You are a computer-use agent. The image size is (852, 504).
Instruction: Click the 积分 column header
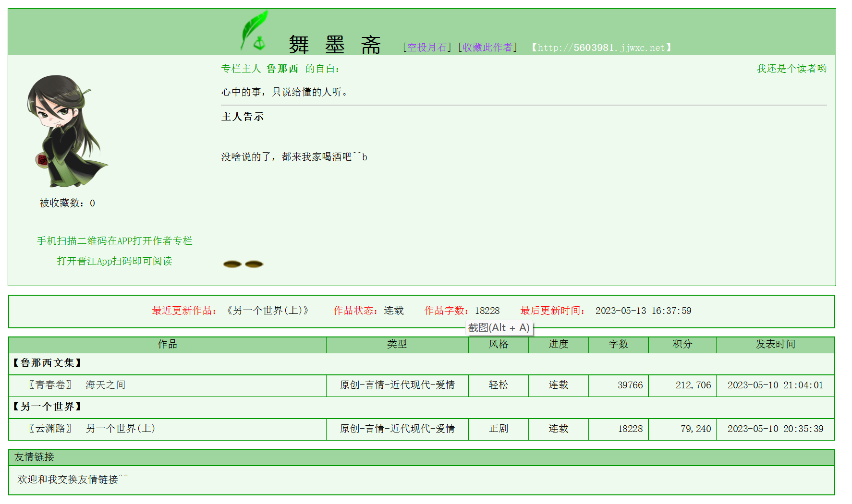682,344
